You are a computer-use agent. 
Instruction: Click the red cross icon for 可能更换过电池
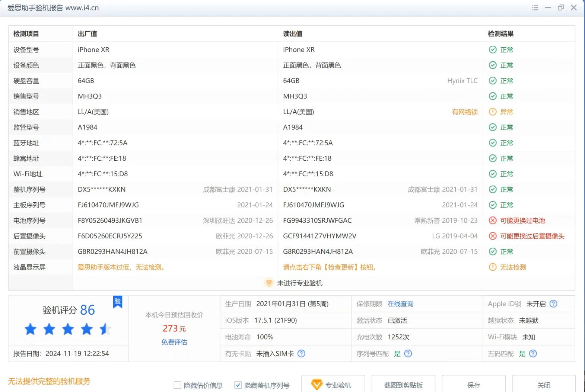click(x=493, y=221)
